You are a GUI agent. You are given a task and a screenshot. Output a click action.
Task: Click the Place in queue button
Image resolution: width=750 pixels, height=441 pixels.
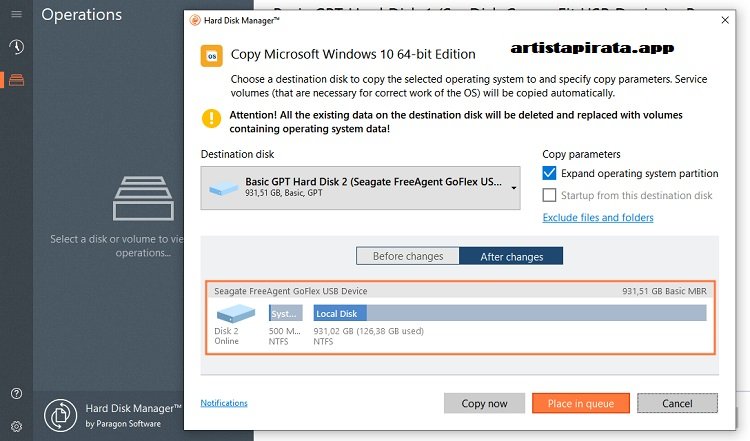click(581, 403)
